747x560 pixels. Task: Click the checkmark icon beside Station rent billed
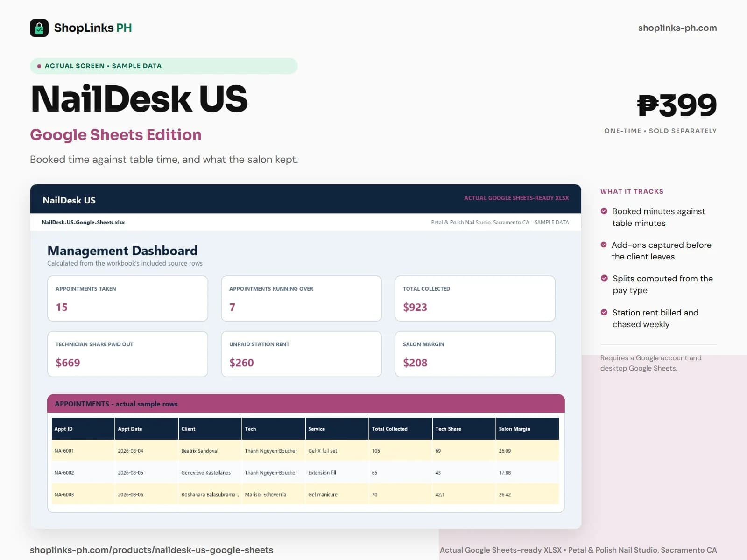pos(604,312)
